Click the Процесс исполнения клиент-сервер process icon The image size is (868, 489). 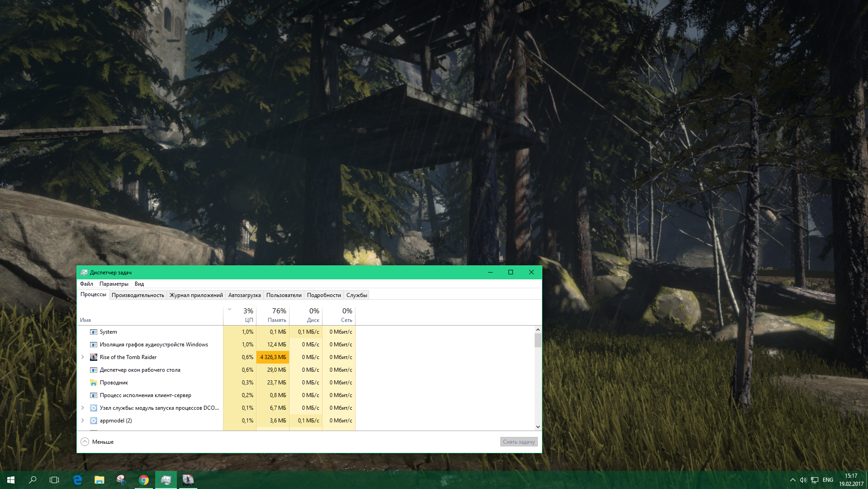pyautogui.click(x=94, y=395)
